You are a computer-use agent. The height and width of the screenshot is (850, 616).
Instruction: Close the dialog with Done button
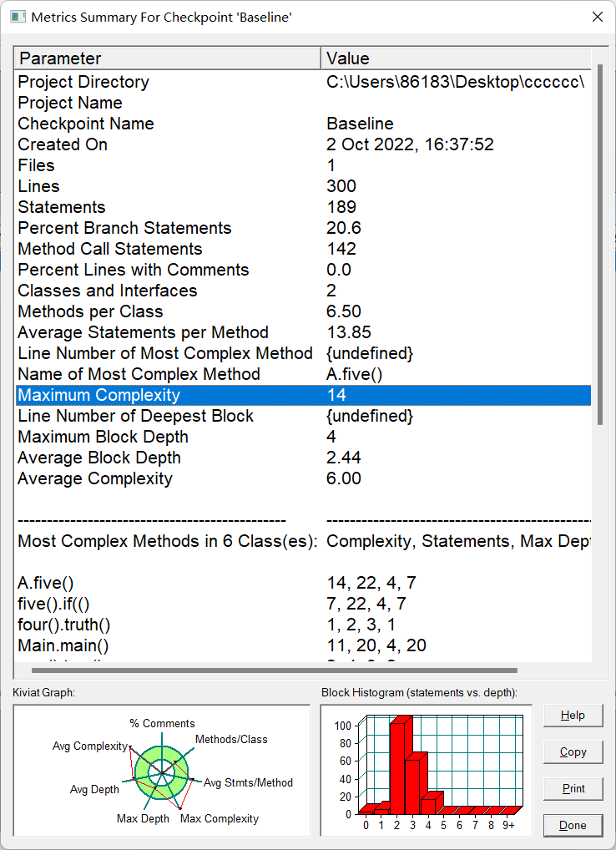point(573,826)
